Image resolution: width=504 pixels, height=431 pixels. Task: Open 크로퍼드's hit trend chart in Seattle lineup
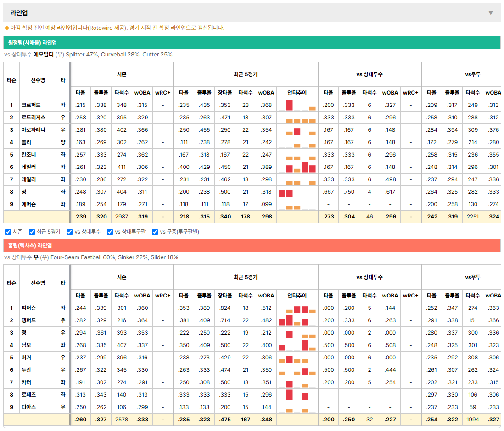[x=297, y=105]
